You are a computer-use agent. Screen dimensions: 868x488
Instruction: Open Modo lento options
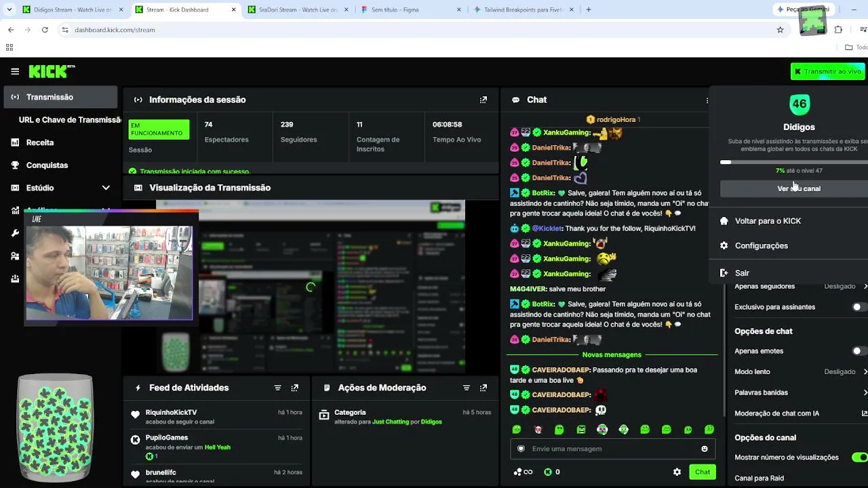800,372
